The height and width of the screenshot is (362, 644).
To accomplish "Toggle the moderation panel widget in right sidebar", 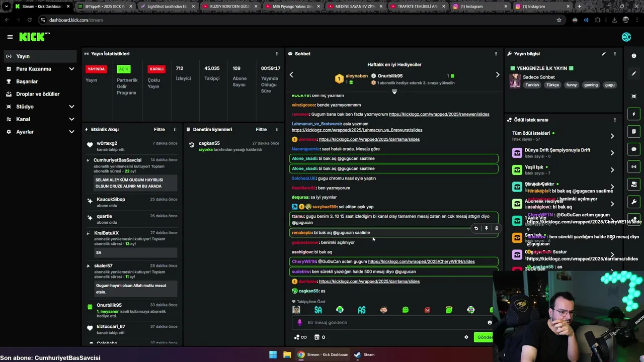I will pos(634,184).
